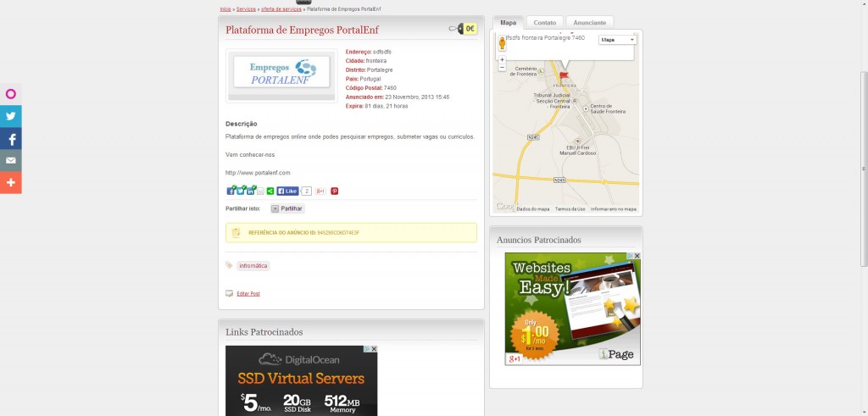Click the Empregos PortalEnf logo thumbnail

(x=281, y=75)
